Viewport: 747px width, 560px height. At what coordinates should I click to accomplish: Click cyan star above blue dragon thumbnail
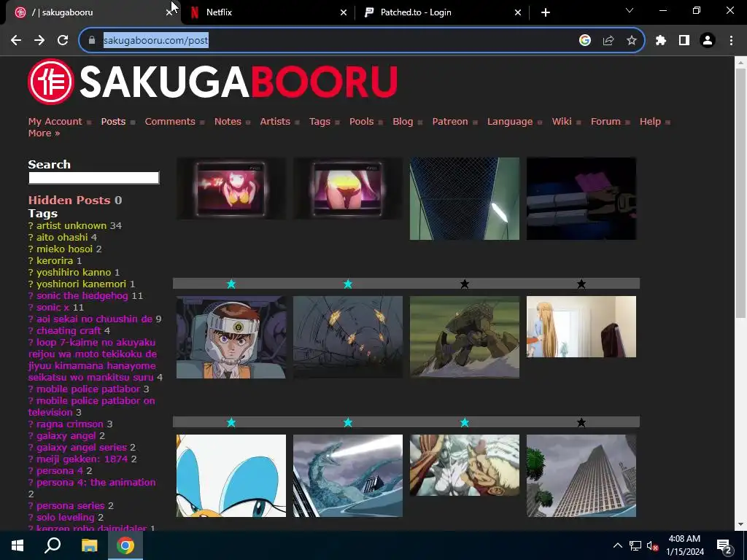348,422
